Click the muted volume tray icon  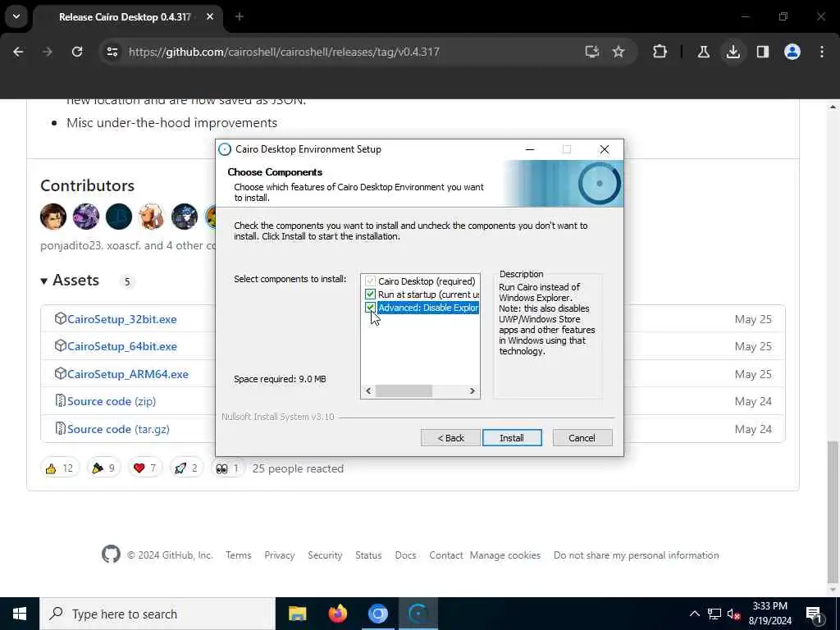click(734, 614)
